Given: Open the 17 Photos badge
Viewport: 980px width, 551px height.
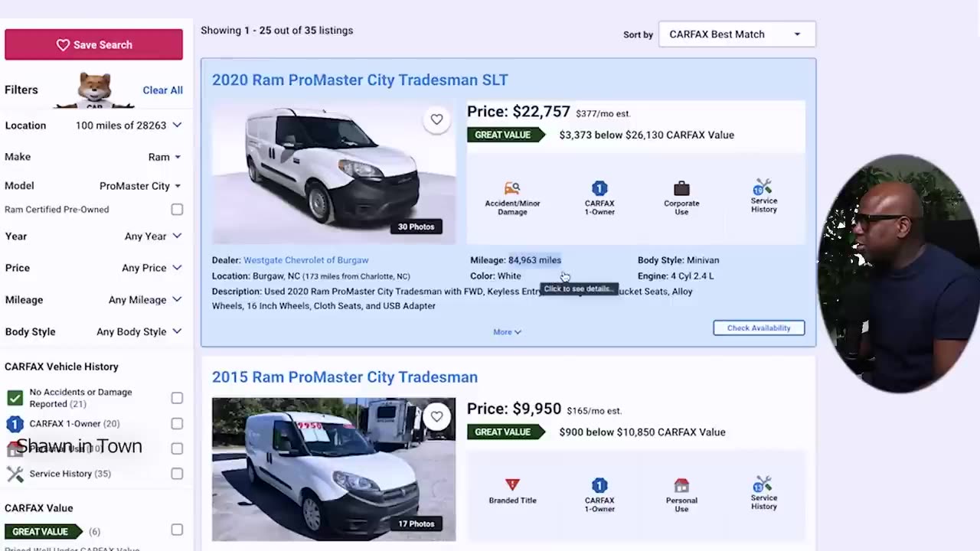Looking at the screenshot, I should pos(416,523).
